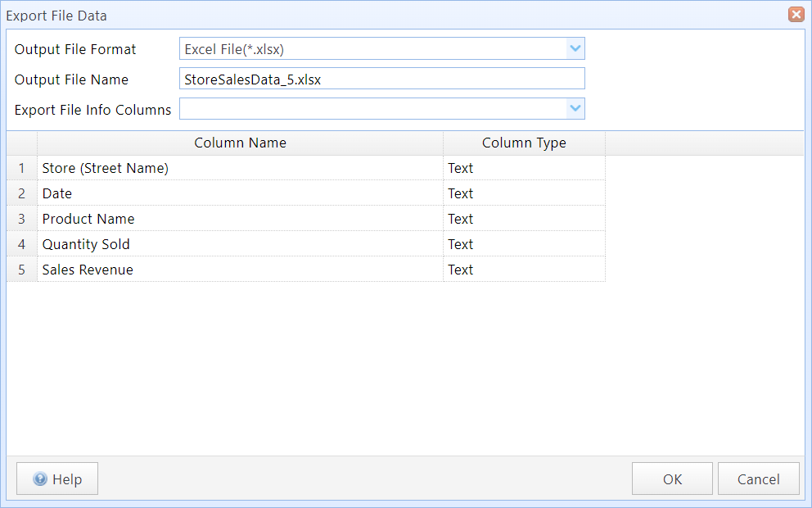The height and width of the screenshot is (508, 812).
Task: Select row number 5 header
Action: (x=22, y=270)
